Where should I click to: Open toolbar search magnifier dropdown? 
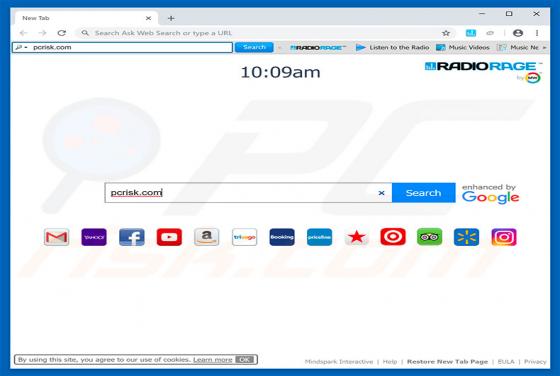pos(22,47)
